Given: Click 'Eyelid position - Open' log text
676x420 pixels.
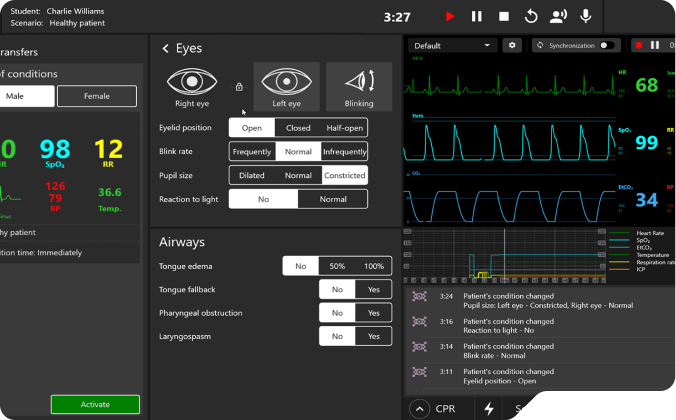Looking at the screenshot, I should (x=500, y=381).
